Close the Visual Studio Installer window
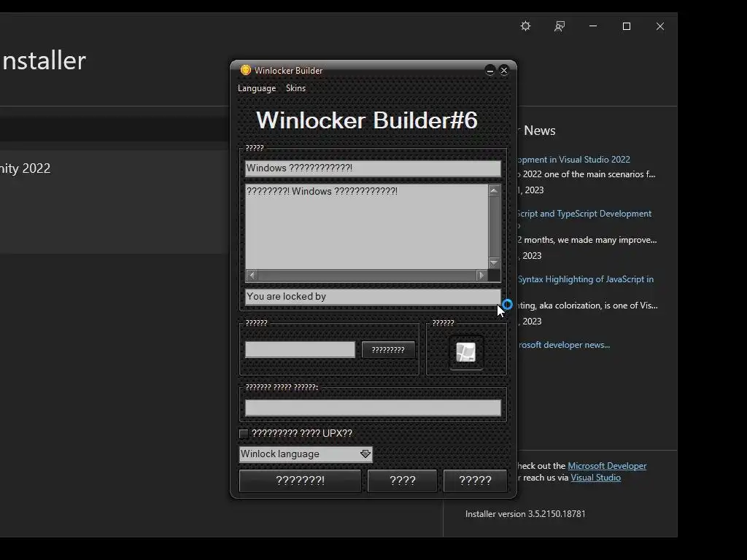The height and width of the screenshot is (560, 747). click(659, 26)
